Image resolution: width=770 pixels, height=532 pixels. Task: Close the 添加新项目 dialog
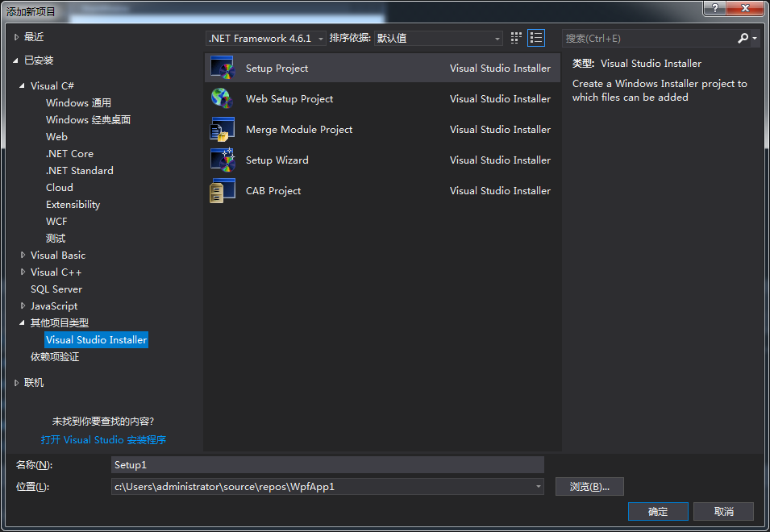pos(746,8)
